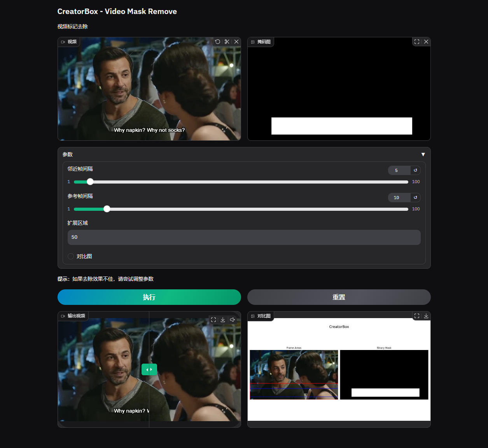Viewport: 488px width, 448px height.
Task: Click the 掩码图 panel label
Action: [x=261, y=42]
